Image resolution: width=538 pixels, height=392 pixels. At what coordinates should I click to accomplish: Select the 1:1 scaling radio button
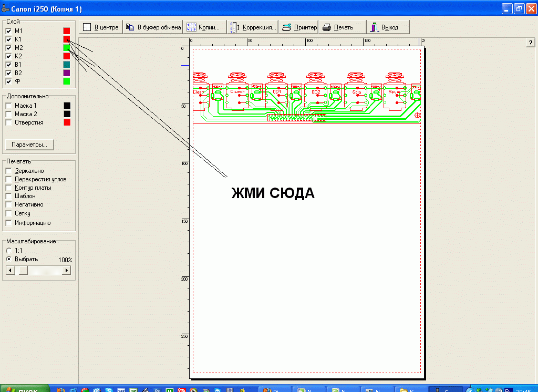(x=9, y=251)
